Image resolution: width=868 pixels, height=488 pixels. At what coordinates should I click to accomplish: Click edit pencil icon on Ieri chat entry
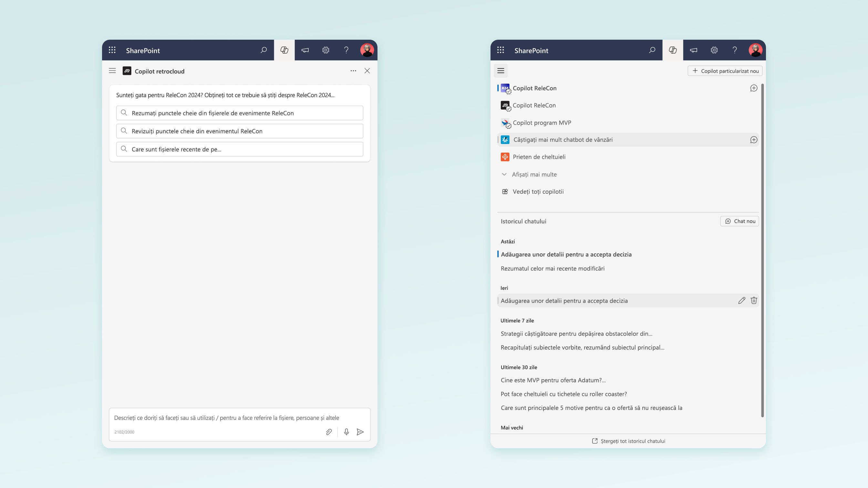pyautogui.click(x=741, y=300)
